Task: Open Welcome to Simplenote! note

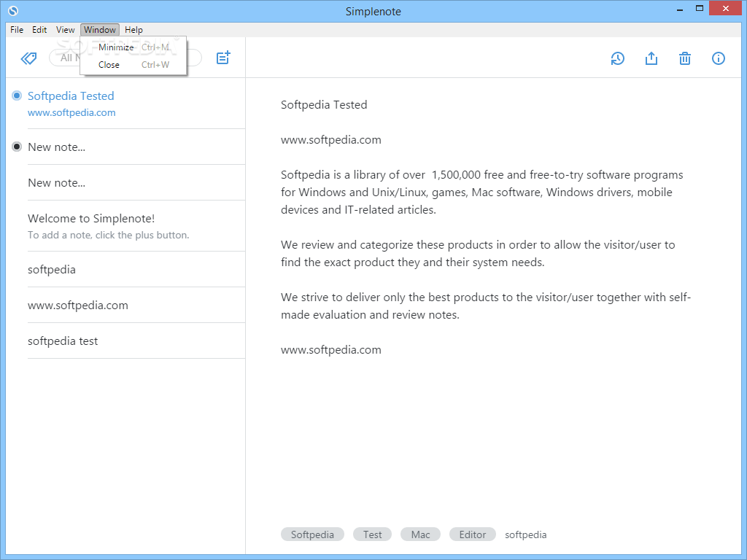Action: coord(136,226)
